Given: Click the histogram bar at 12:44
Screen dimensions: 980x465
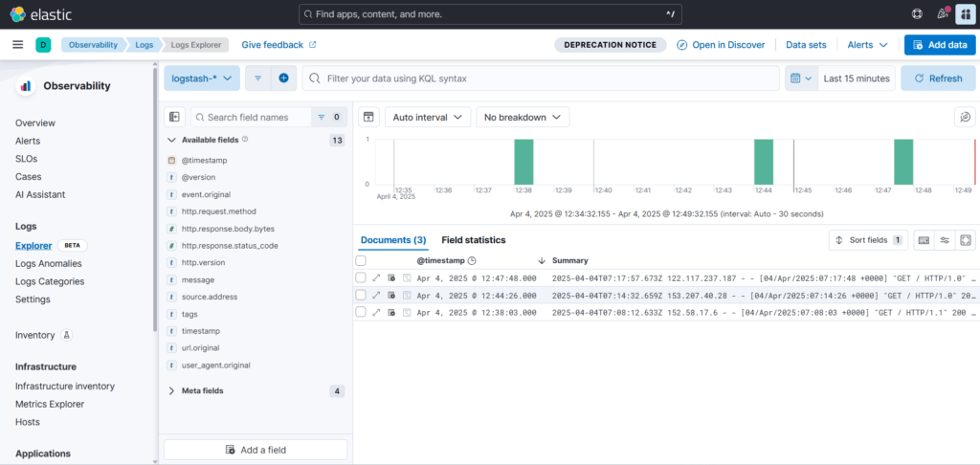Looking at the screenshot, I should tap(764, 162).
